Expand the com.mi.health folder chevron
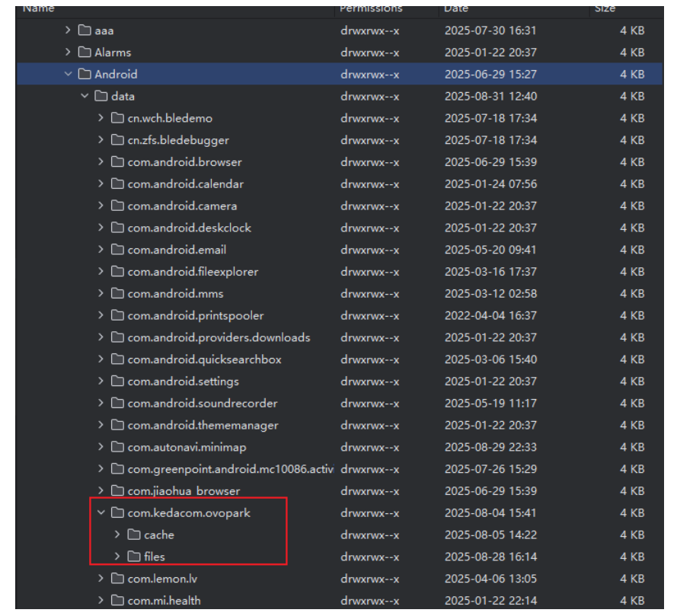Image resolution: width=677 pixels, height=616 pixels. [x=101, y=601]
